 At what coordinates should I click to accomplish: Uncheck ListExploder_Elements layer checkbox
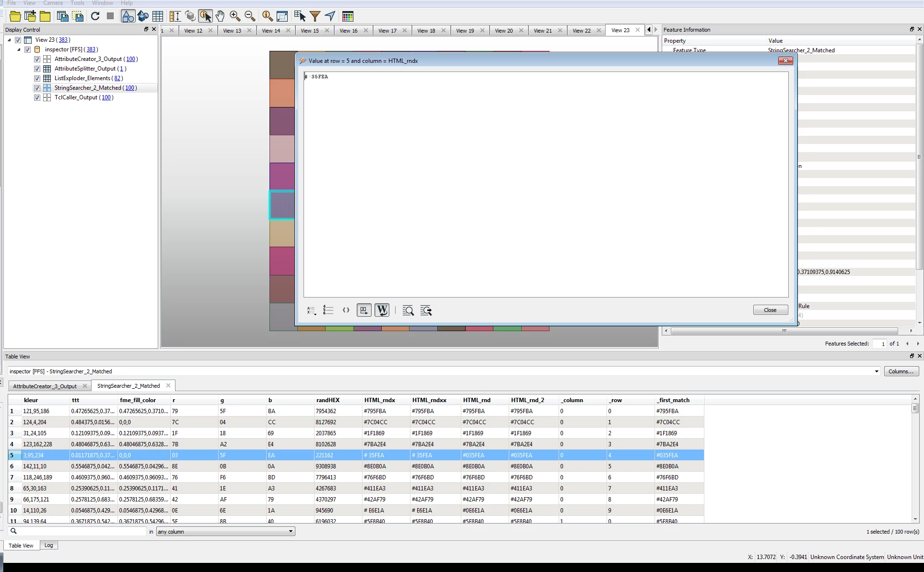pyautogui.click(x=37, y=78)
